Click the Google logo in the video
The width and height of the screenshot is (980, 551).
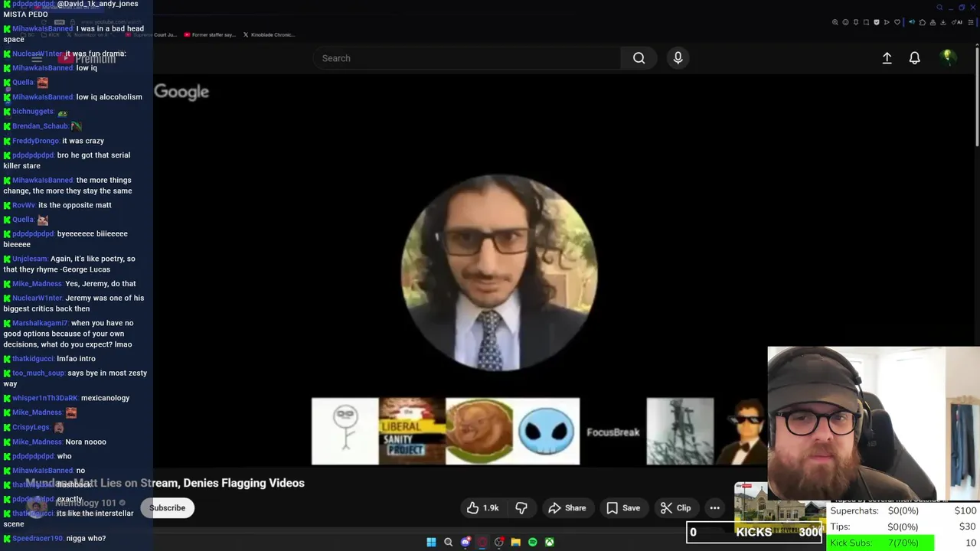click(181, 92)
